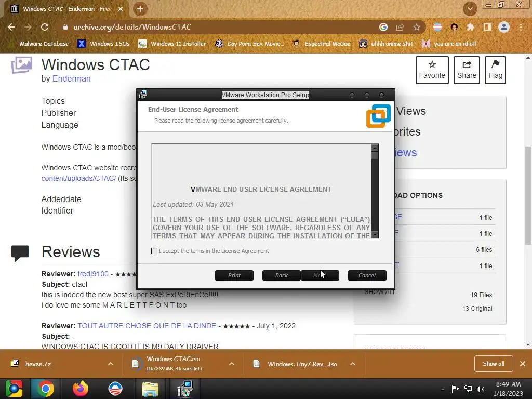Click the share page icon in address bar
Image resolution: width=532 pixels, height=399 pixels.
pyautogui.click(x=400, y=27)
